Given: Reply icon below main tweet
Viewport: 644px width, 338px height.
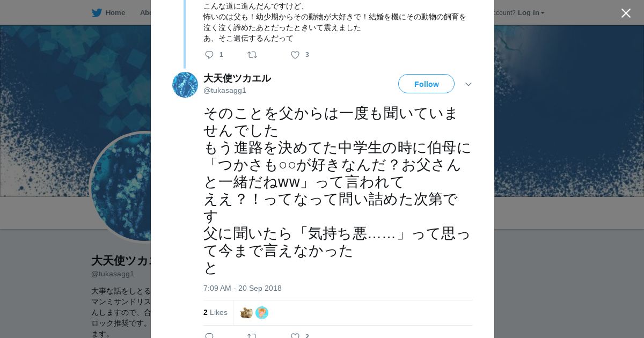Looking at the screenshot, I should coord(209,336).
